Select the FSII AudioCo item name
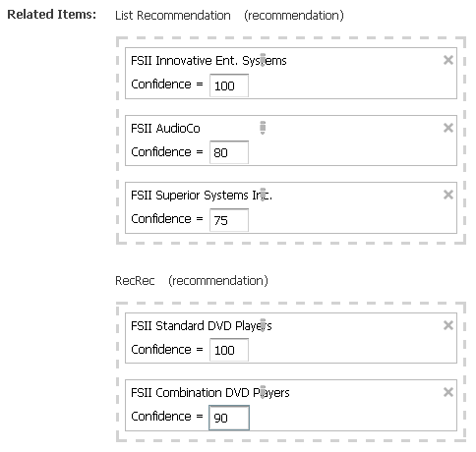This screenshot has width=476, height=452. [165, 128]
